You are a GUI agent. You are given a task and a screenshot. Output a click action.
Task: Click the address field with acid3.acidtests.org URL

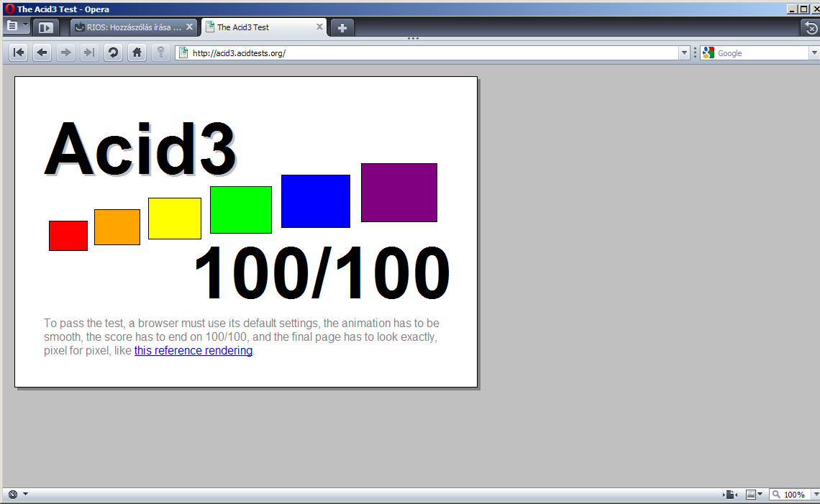tap(434, 52)
